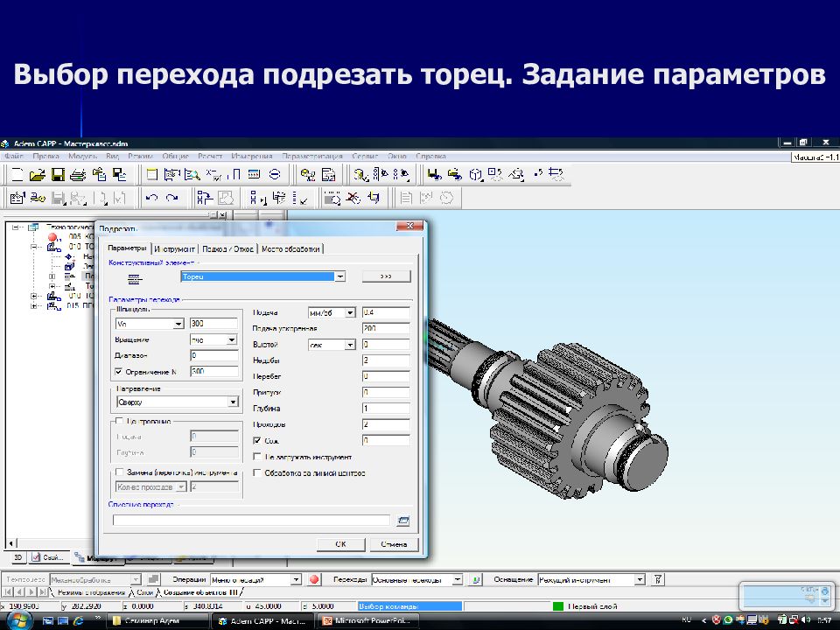Viewport: 840px width, 630px height.
Task: Click the >>> button next to Торец
Action: 386,276
